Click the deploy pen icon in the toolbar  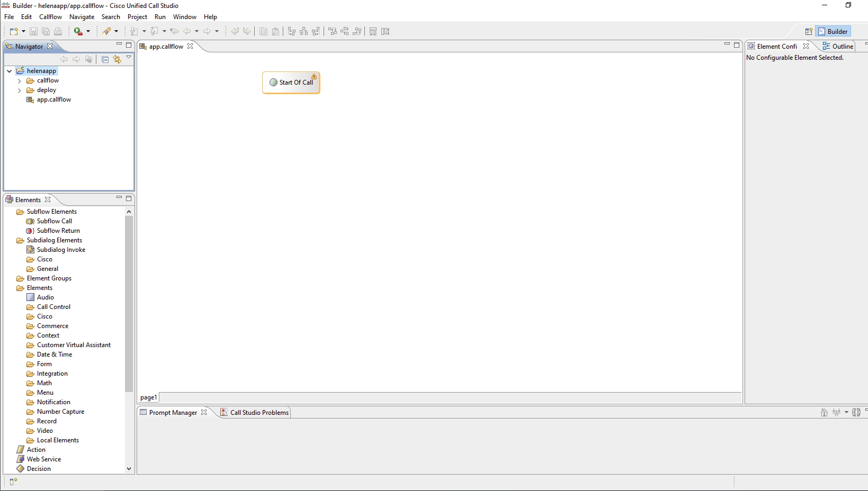tap(107, 32)
